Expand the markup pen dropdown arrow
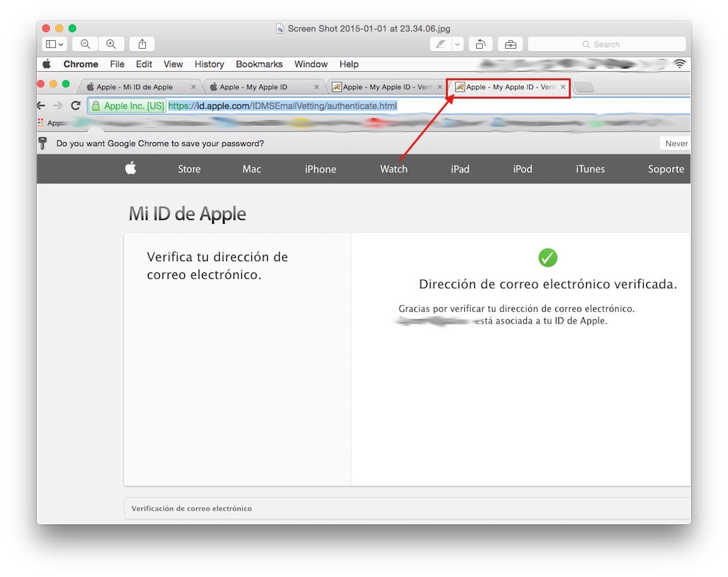728x577 pixels. click(x=457, y=45)
